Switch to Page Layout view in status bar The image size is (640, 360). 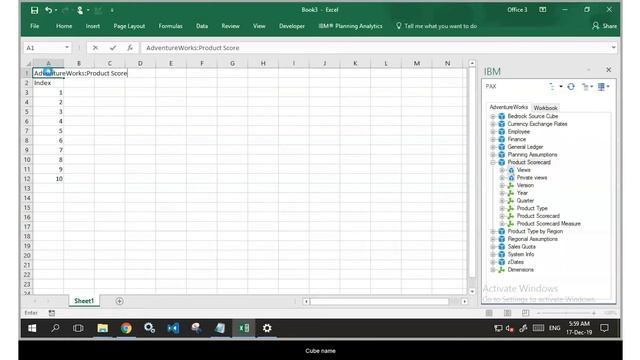[x=507, y=313]
